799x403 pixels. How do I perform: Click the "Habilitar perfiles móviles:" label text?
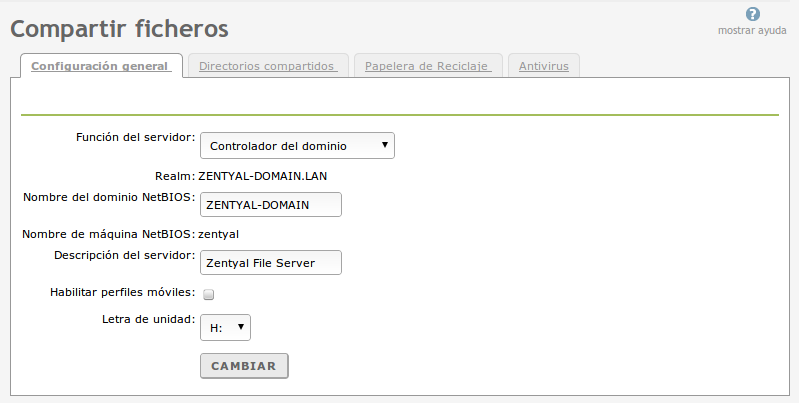(x=122, y=293)
